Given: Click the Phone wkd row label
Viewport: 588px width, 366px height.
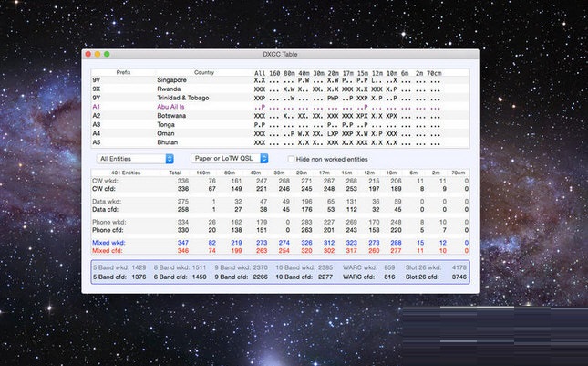Looking at the screenshot, I should tap(109, 222).
